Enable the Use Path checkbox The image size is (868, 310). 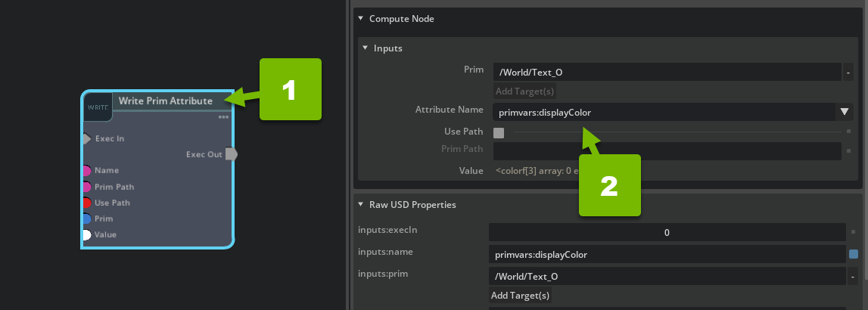(x=499, y=133)
